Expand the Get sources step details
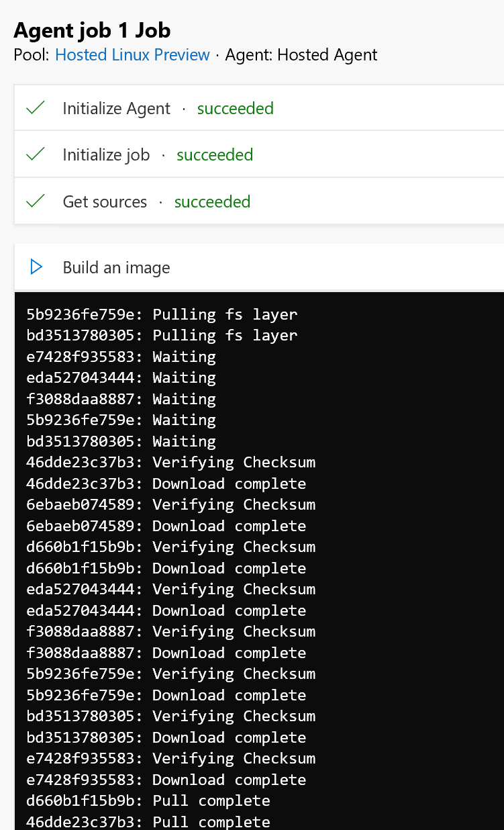 point(105,201)
